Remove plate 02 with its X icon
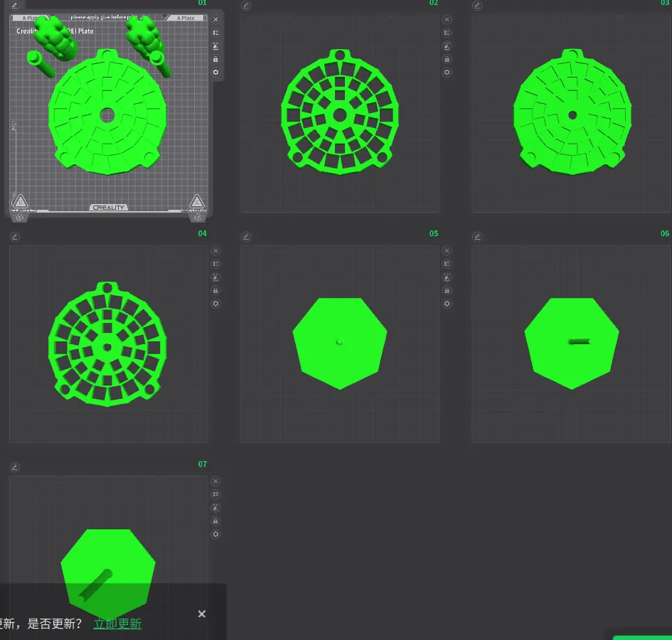672x640 pixels. [447, 19]
